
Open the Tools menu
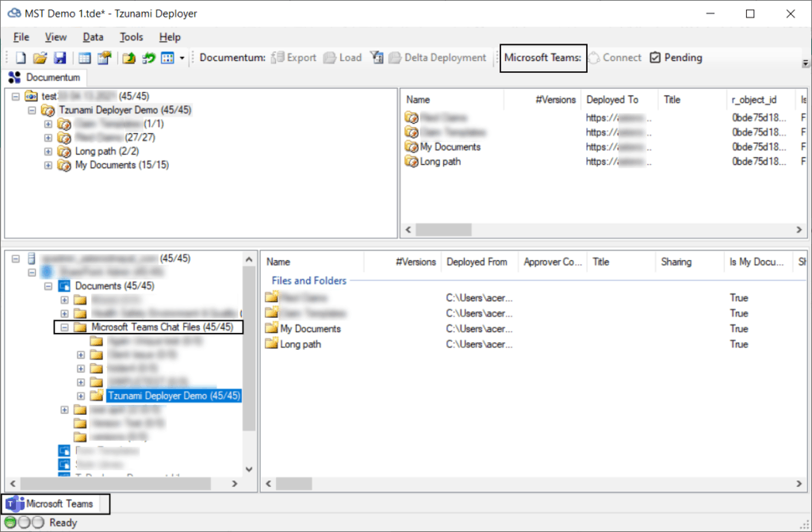(x=131, y=37)
